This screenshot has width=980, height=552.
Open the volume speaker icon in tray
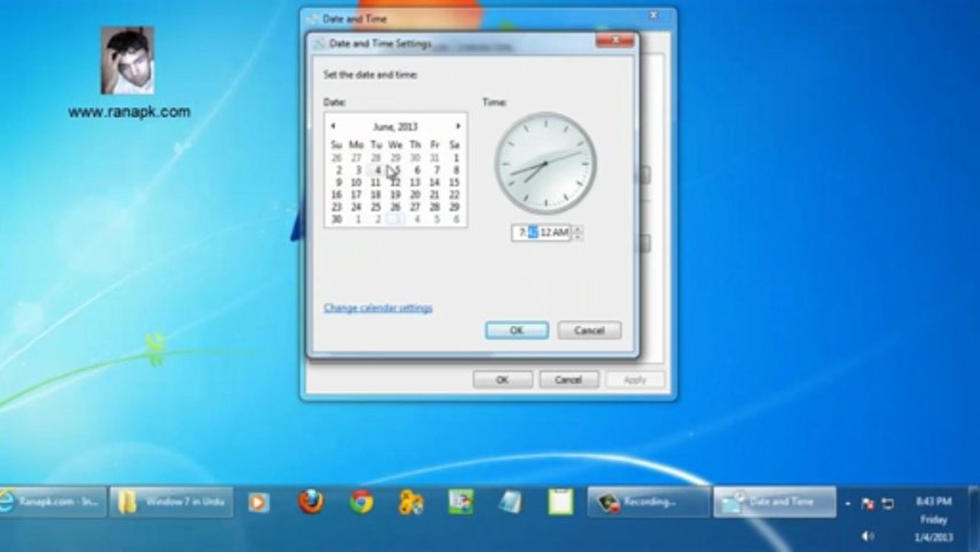tap(868, 536)
